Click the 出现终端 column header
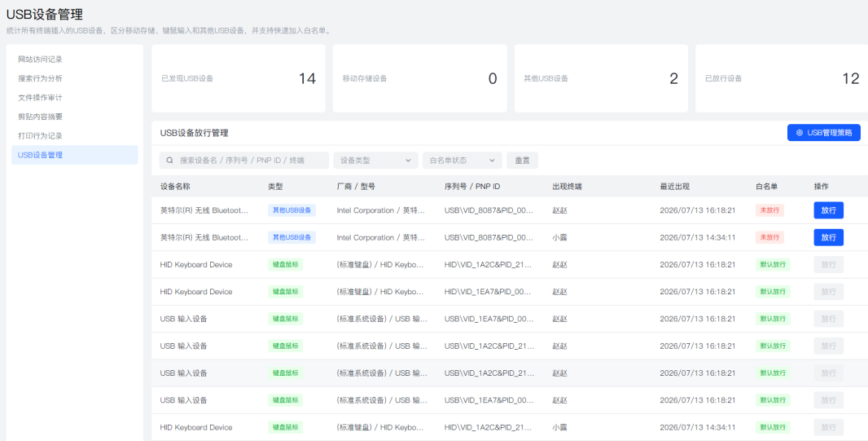Viewport: 868px width, 441px height. coord(567,187)
